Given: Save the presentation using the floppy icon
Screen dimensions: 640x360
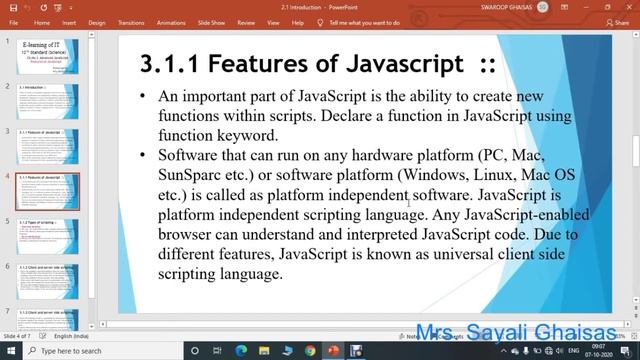Looking at the screenshot, I should coord(13,8).
